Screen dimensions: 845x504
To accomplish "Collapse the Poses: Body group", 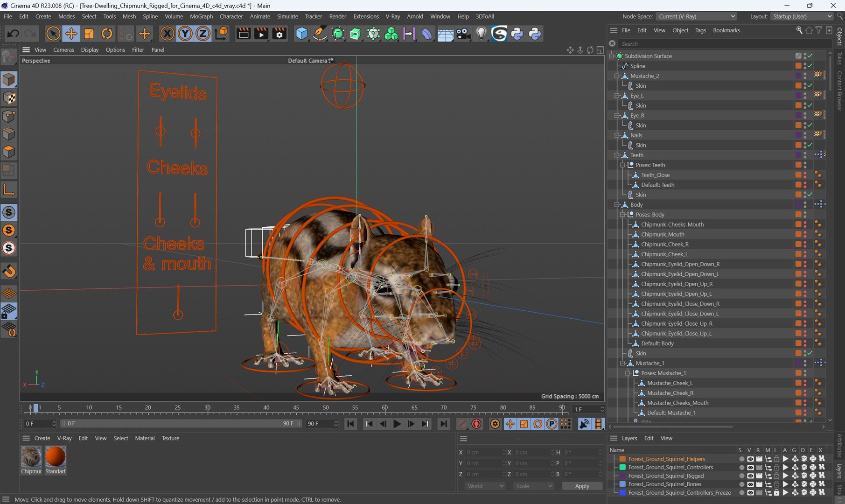I will click(x=623, y=215).
